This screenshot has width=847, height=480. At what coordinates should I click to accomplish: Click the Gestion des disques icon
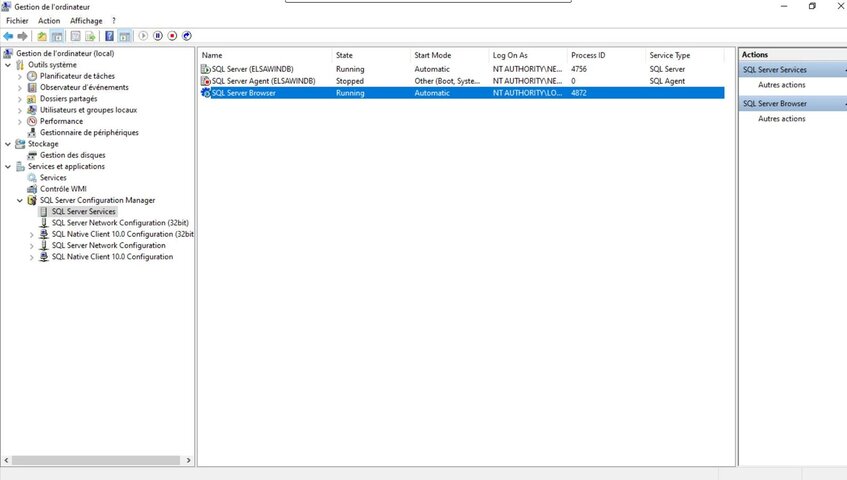[x=32, y=156]
